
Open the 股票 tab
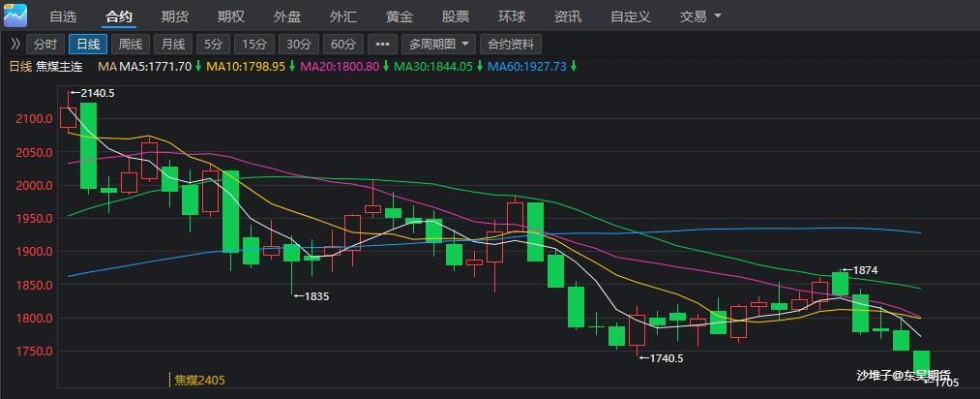tap(456, 16)
